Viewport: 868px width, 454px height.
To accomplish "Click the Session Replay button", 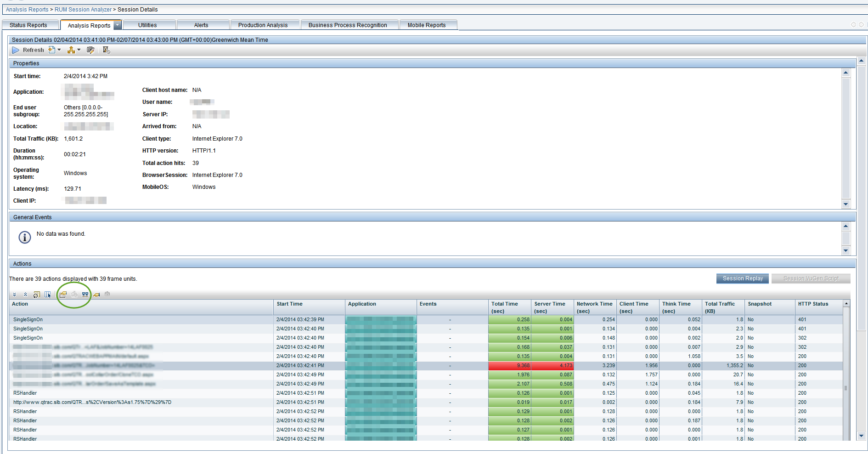I will pyautogui.click(x=743, y=278).
